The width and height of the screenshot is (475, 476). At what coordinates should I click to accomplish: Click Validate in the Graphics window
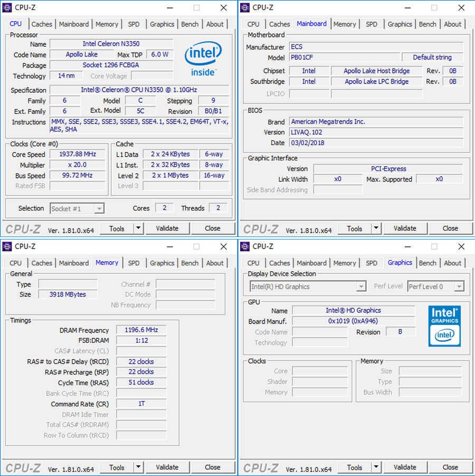[x=405, y=467]
